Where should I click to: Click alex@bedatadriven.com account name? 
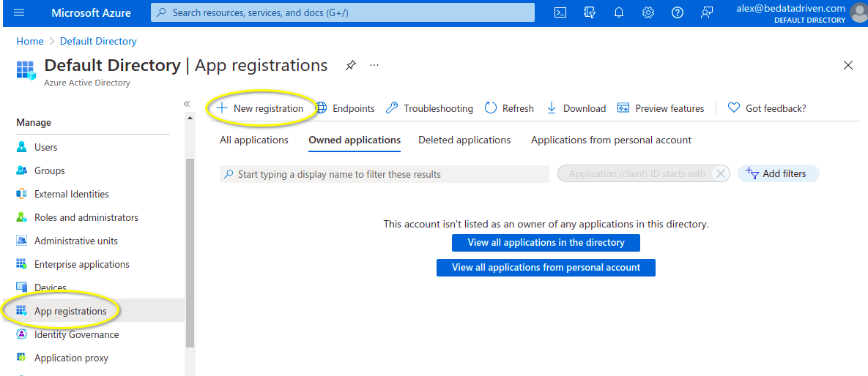coord(790,8)
